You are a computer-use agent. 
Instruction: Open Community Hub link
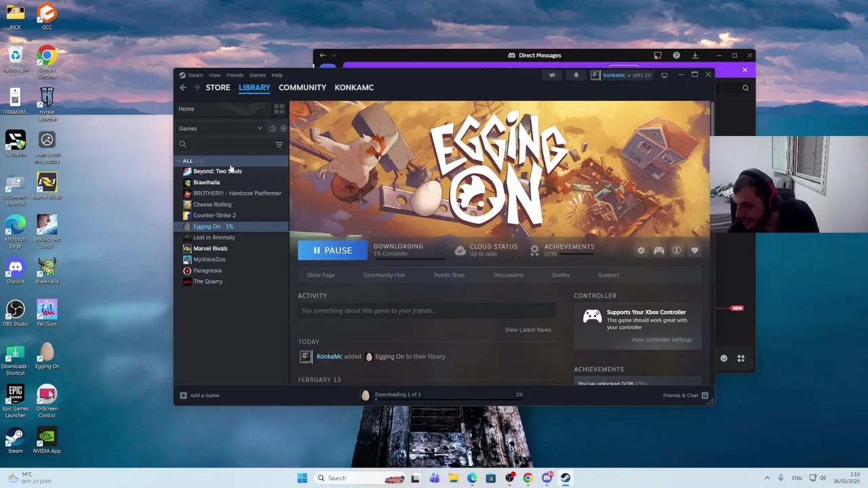click(384, 275)
